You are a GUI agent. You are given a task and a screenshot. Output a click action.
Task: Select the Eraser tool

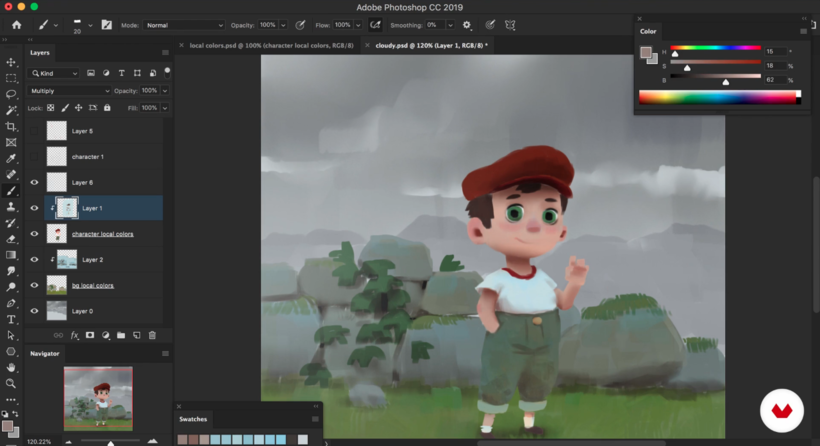pos(10,239)
